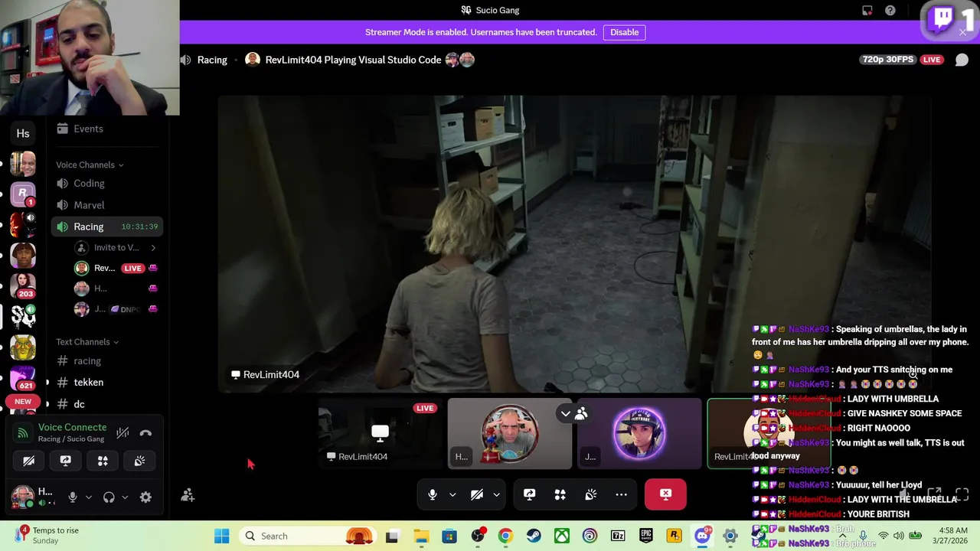Collapse the Voice Channels category
980x551 pixels.
pos(90,165)
